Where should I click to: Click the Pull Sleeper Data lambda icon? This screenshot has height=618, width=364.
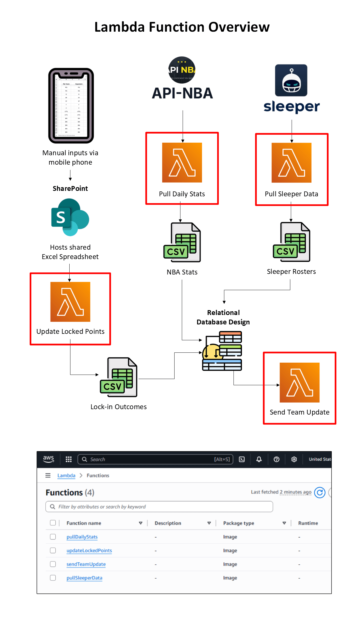(292, 163)
